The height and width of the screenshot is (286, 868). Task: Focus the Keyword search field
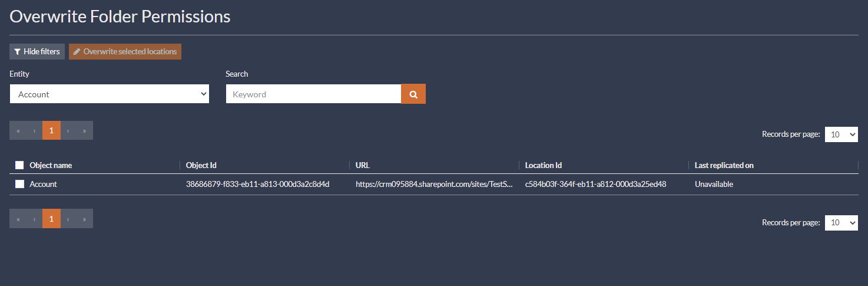[x=313, y=94]
